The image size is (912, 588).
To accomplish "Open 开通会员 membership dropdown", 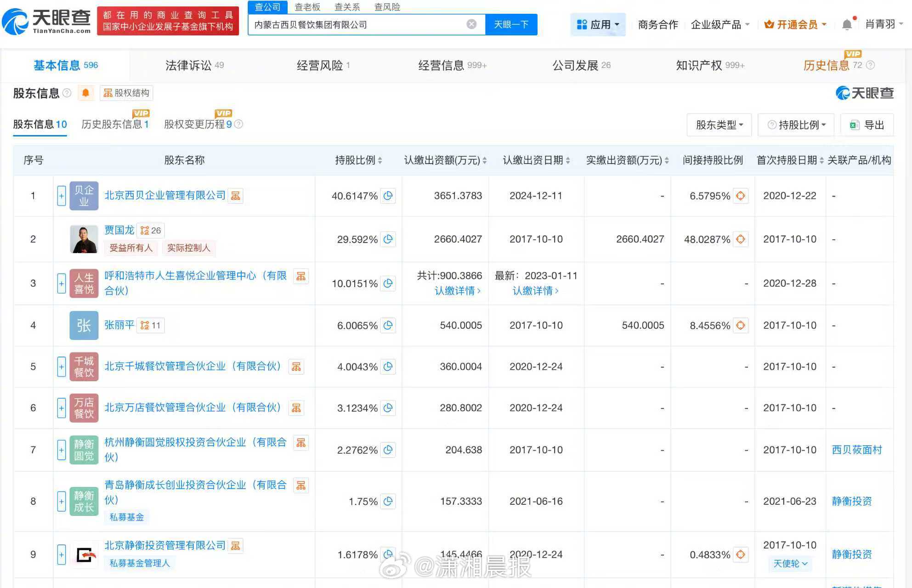I will [795, 24].
